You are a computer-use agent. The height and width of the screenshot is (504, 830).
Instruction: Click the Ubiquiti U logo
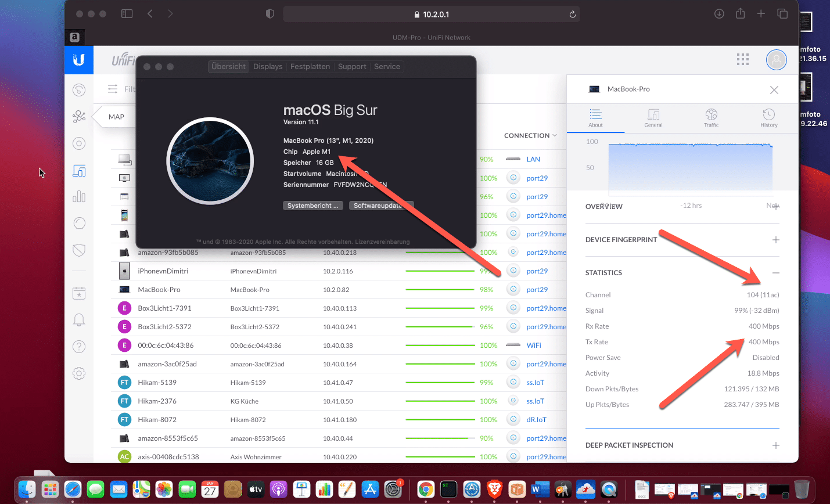coord(79,59)
